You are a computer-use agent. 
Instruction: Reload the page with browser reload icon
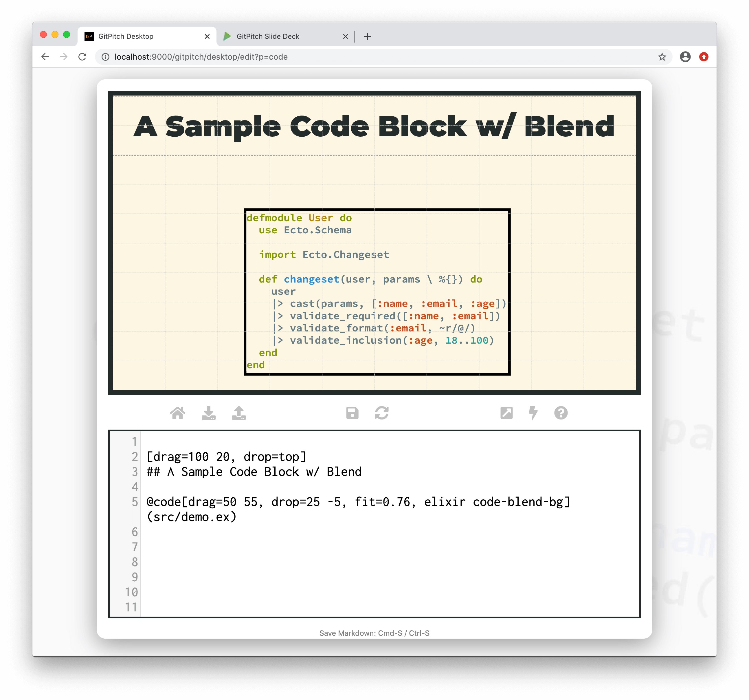[x=82, y=56]
